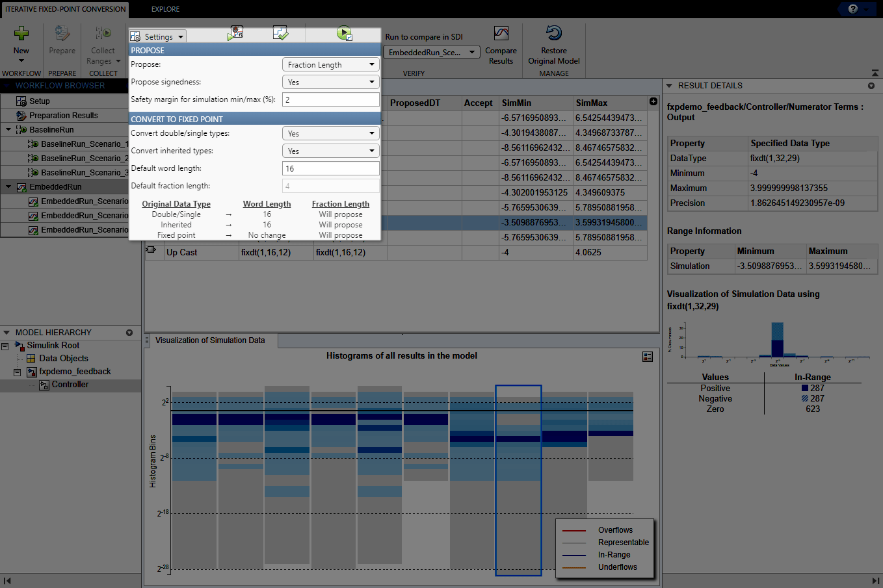
Task: Open the Propose method dropdown
Action: (x=330, y=64)
